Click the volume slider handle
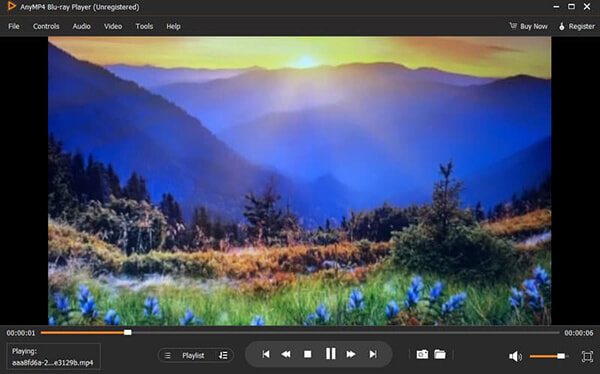Image resolution: width=600 pixels, height=374 pixels. [561, 356]
